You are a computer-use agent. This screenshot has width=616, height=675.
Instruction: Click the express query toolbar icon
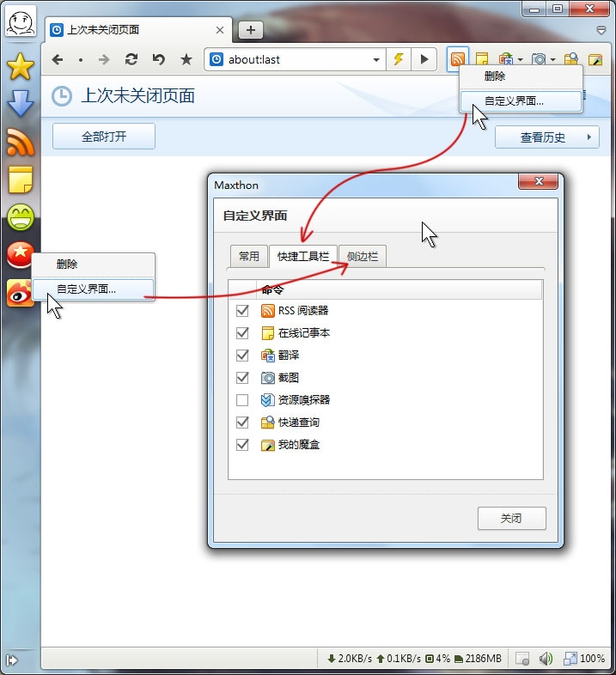[x=571, y=59]
